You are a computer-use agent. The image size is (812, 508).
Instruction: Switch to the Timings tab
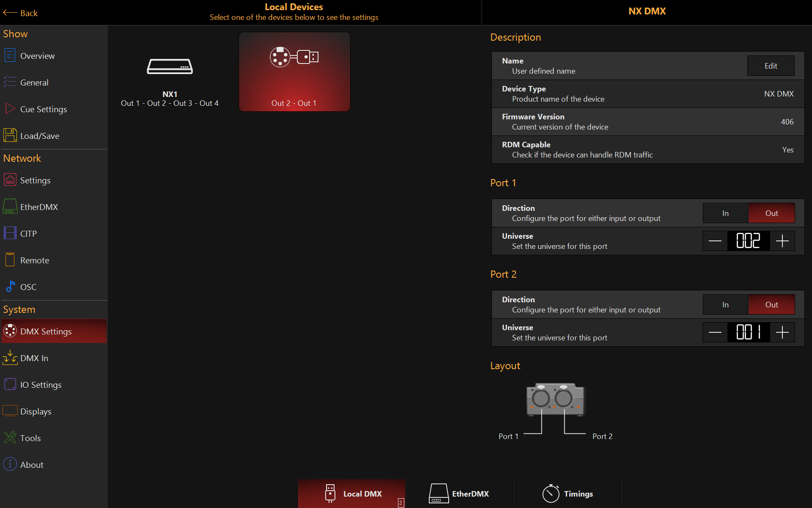(x=568, y=494)
